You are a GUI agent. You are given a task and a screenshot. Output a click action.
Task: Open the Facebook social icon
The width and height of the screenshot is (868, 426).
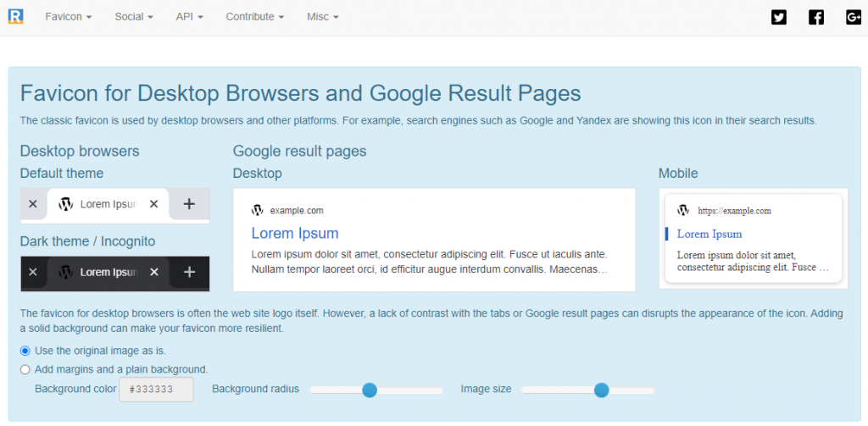pos(816,17)
